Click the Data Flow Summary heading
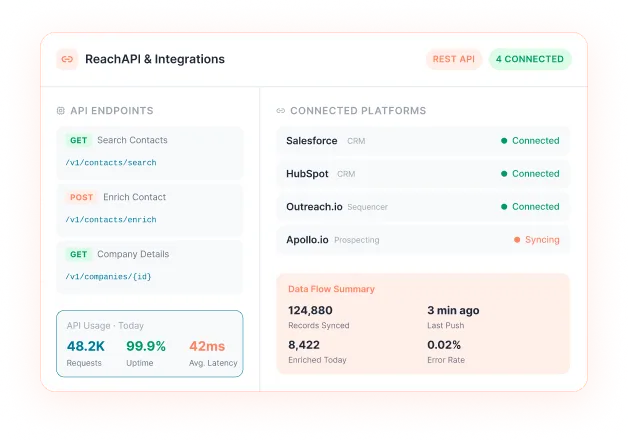628x440 pixels. 331,289
